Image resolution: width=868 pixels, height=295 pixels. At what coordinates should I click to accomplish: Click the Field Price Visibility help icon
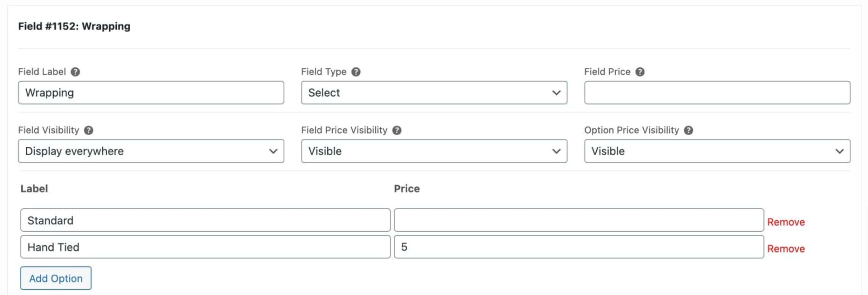tap(397, 130)
